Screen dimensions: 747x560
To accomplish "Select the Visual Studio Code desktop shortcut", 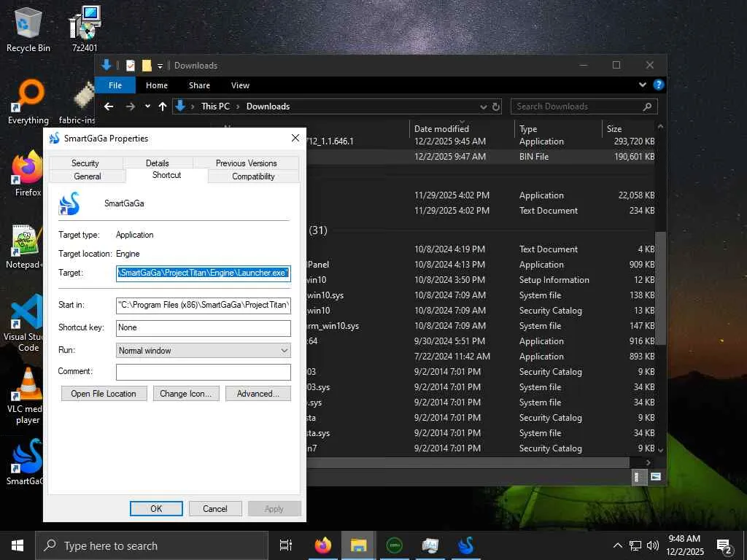I will (25, 324).
